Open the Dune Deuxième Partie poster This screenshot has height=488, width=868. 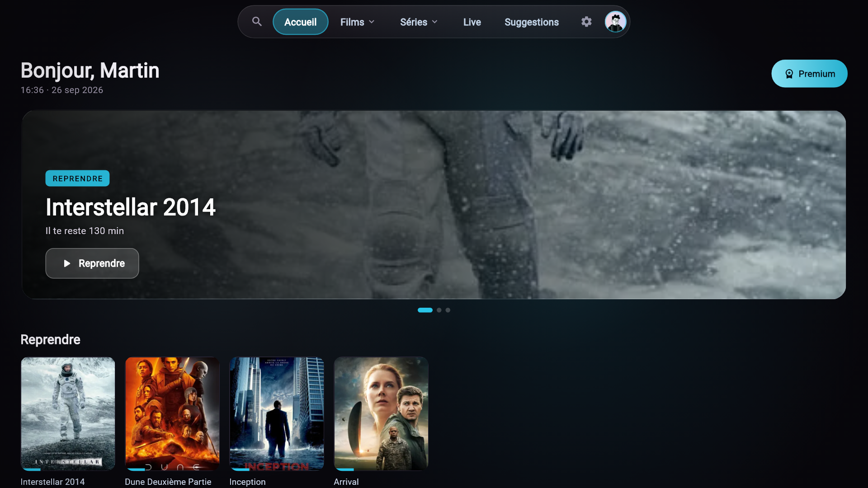point(172,414)
